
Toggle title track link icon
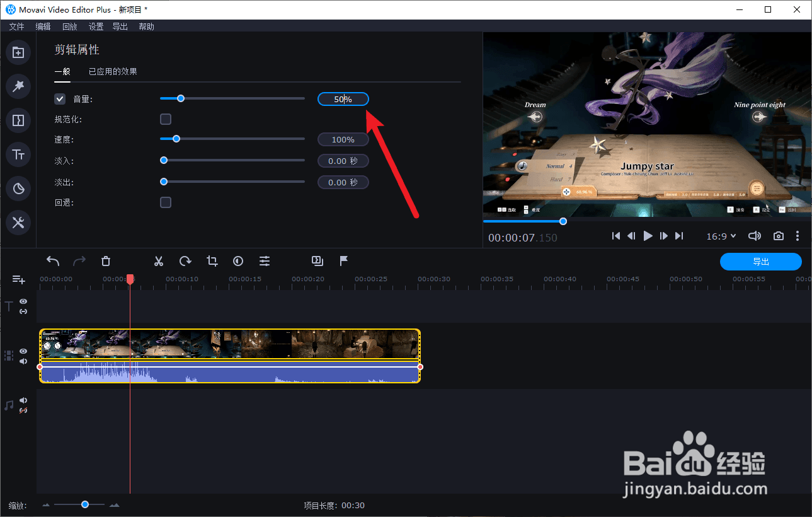pos(23,311)
